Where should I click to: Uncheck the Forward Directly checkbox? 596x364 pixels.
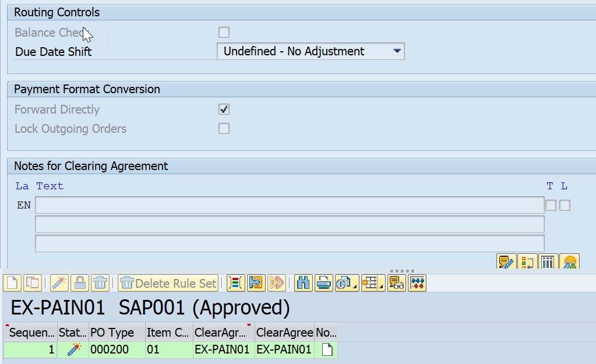[224, 109]
